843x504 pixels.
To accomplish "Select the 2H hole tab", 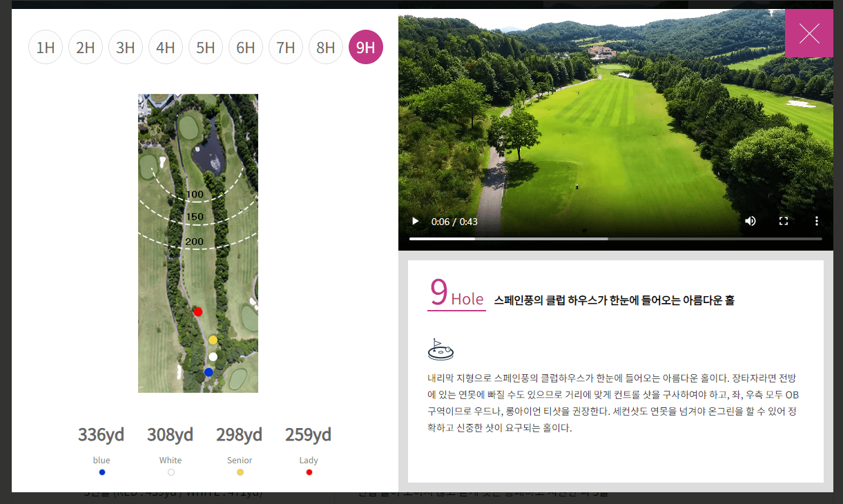I will coord(86,47).
